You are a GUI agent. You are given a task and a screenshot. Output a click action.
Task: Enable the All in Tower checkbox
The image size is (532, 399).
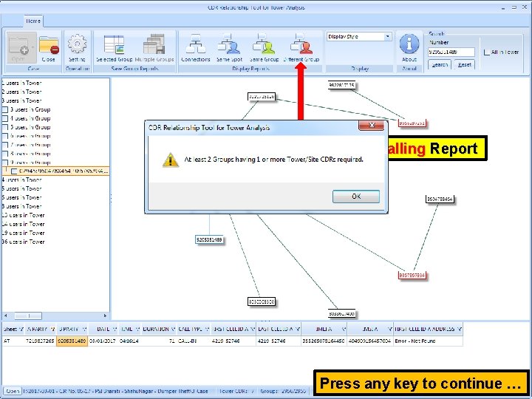(x=486, y=52)
